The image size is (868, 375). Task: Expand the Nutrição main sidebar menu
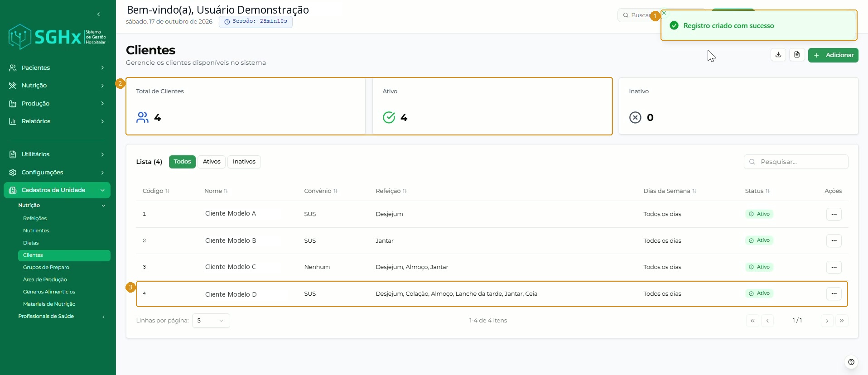tap(57, 86)
